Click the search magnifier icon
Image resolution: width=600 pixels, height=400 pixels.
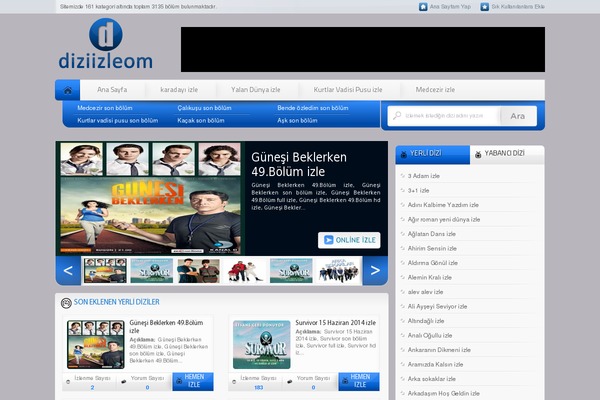click(x=397, y=115)
